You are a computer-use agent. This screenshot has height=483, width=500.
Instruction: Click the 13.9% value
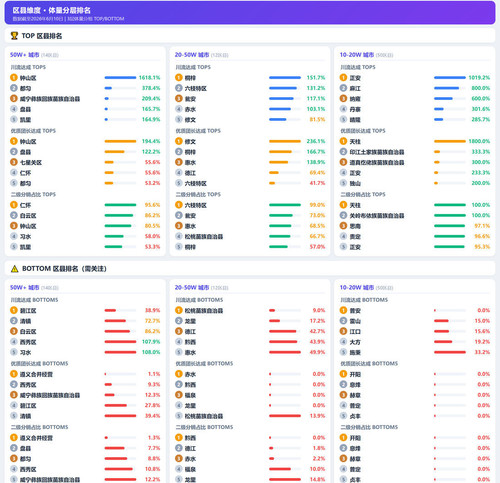317,416
